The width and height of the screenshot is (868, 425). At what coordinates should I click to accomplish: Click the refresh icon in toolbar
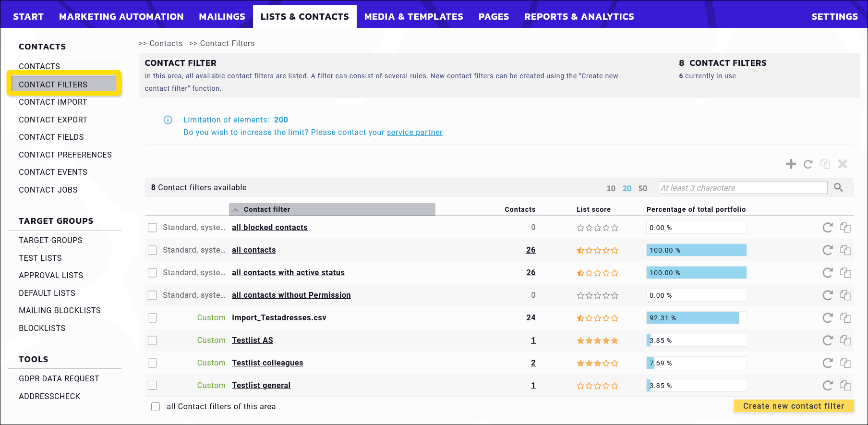tap(808, 164)
